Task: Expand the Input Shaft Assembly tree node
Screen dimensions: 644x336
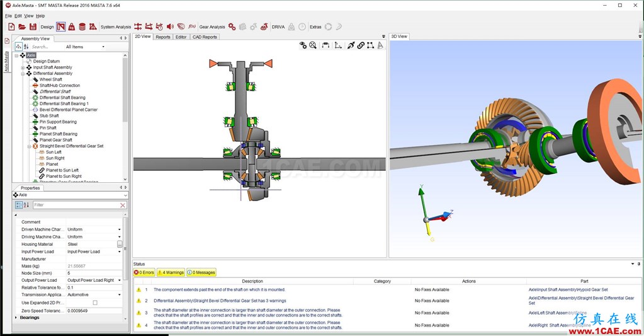Action: 23,67
